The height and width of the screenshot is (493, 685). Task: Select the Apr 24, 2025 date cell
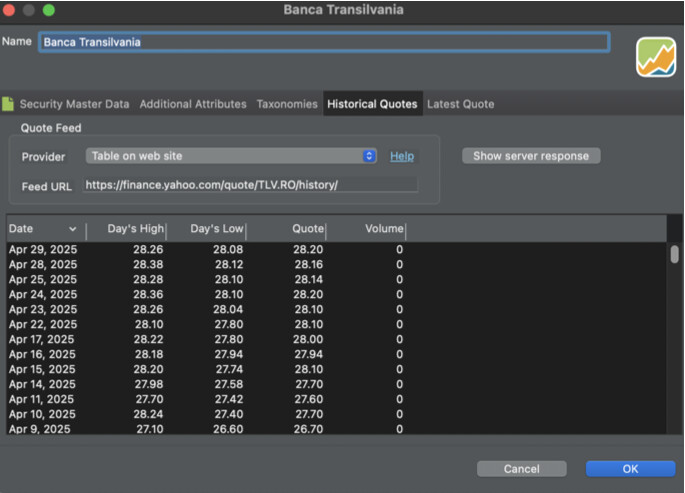[x=43, y=294]
